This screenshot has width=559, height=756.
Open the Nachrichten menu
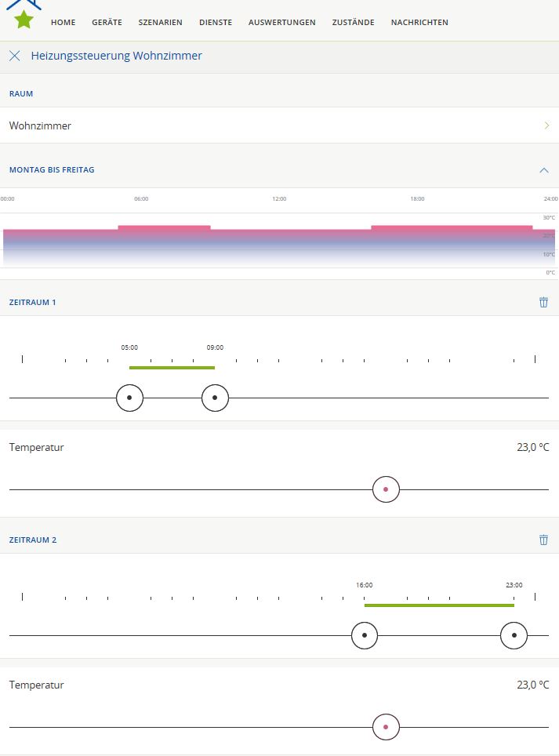point(419,23)
